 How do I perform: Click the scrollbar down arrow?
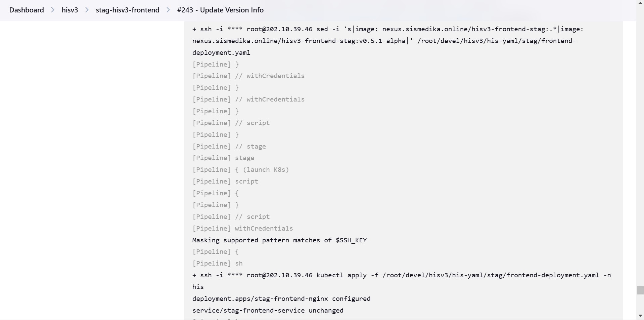pyautogui.click(x=640, y=316)
